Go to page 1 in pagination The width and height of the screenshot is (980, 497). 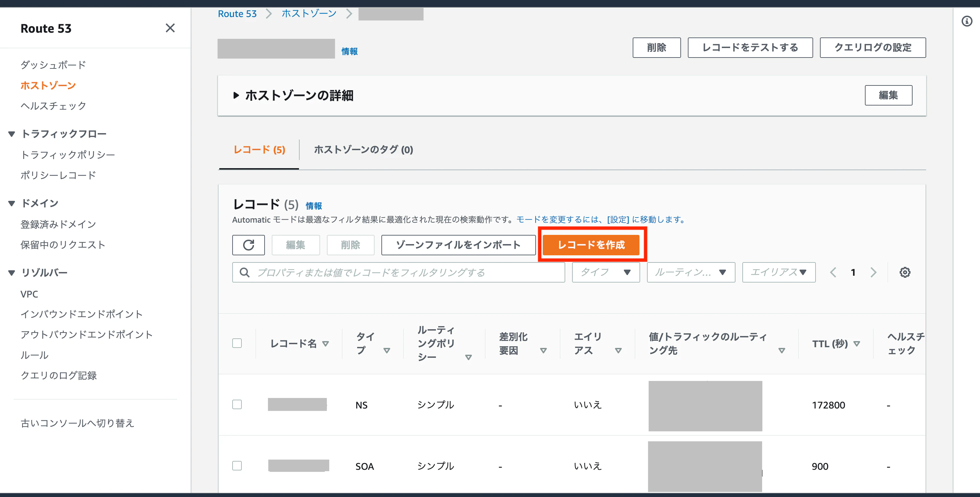pyautogui.click(x=853, y=272)
